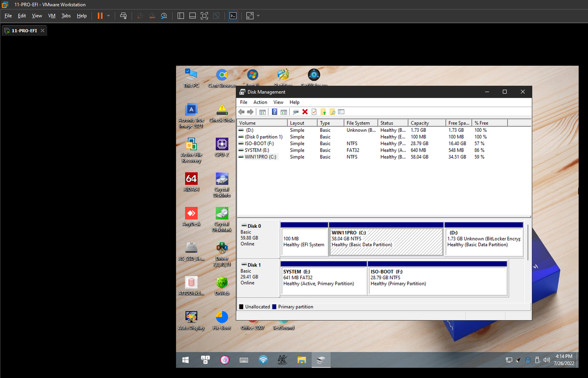Click the Volume column header
This screenshot has width=588, height=378.
[262, 123]
